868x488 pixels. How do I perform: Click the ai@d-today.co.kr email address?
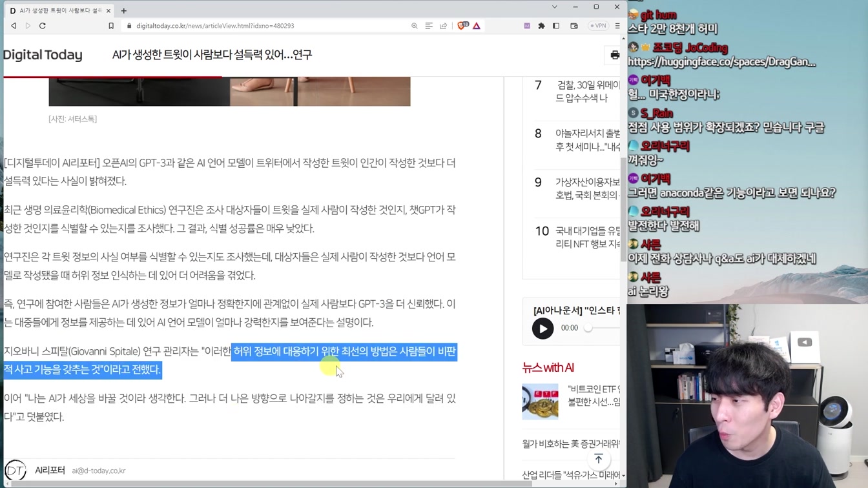click(99, 471)
